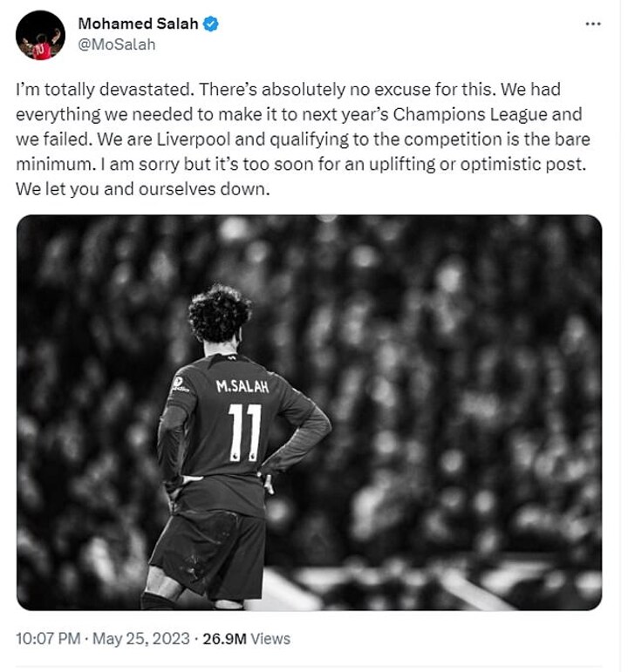Image resolution: width=628 pixels, height=672 pixels.
Task: Open the black-and-white Salah photo
Action: pyautogui.click(x=310, y=411)
